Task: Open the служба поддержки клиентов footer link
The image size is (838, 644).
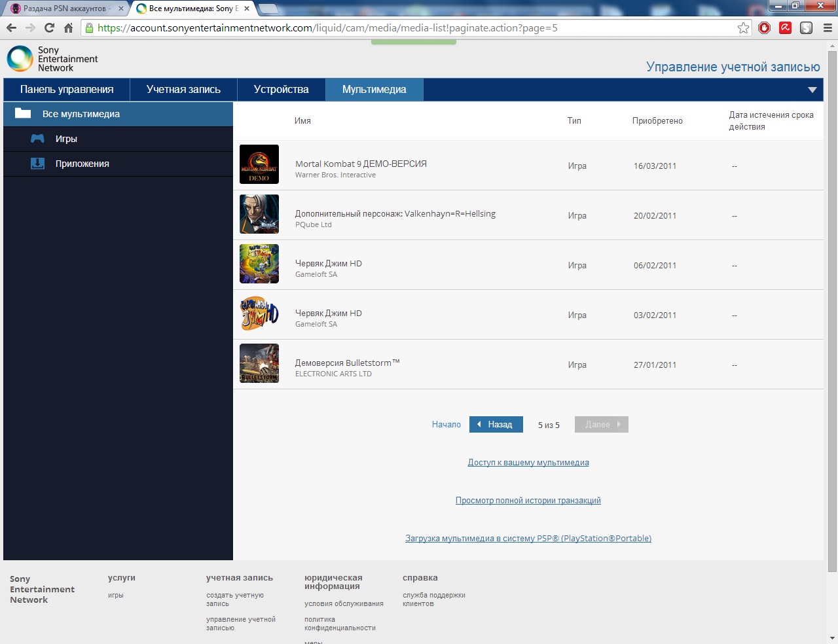Action: (x=434, y=599)
